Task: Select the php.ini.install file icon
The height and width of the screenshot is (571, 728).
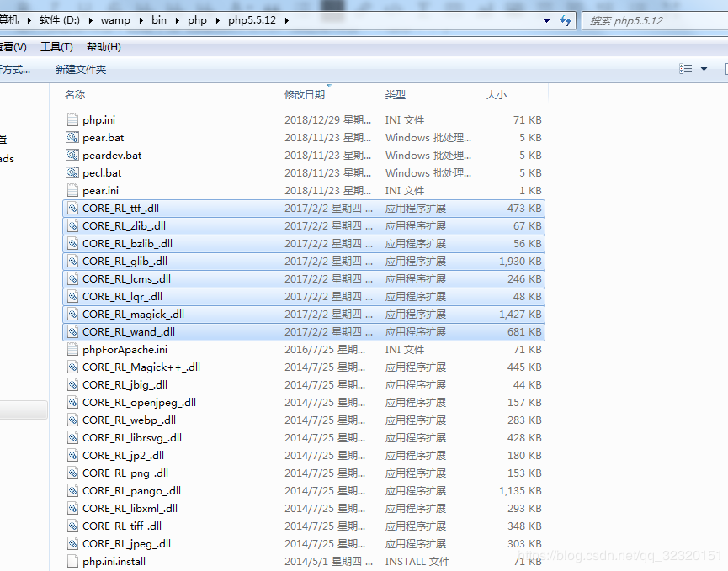Action: pyautogui.click(x=72, y=562)
